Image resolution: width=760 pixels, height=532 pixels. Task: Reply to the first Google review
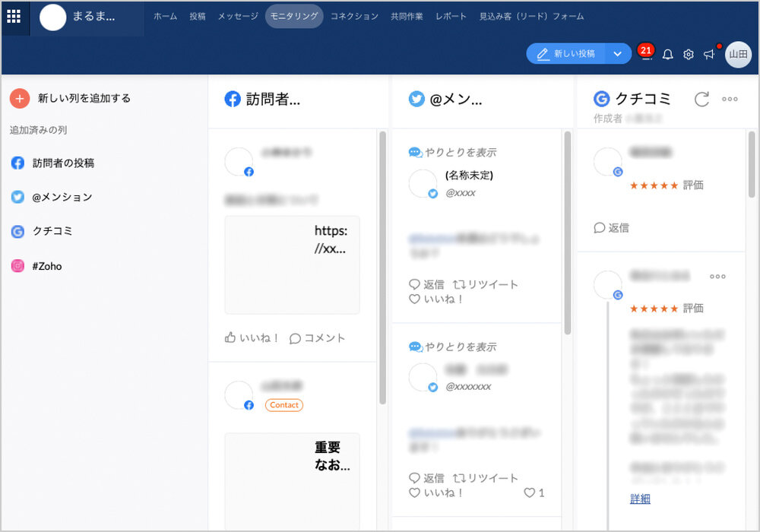click(611, 228)
